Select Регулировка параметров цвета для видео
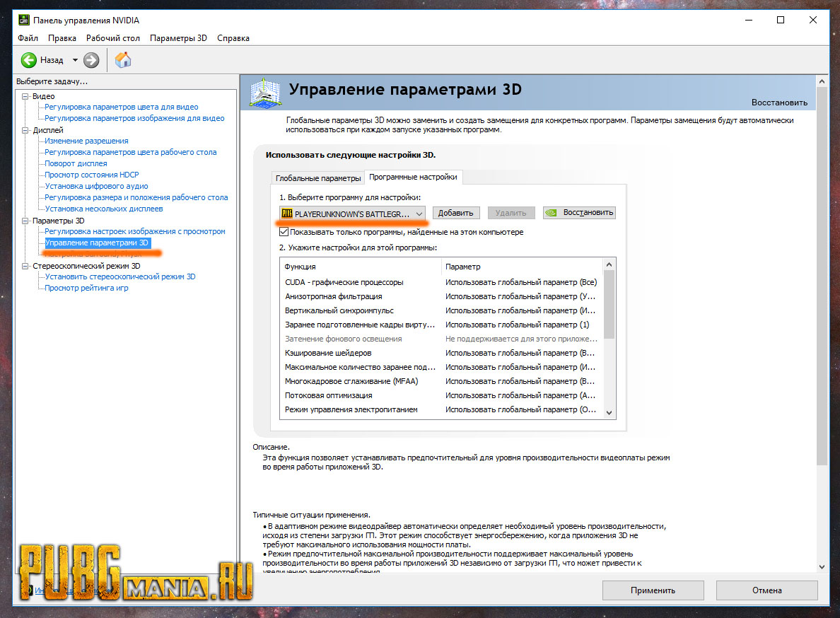The height and width of the screenshot is (618, 840). [x=122, y=107]
